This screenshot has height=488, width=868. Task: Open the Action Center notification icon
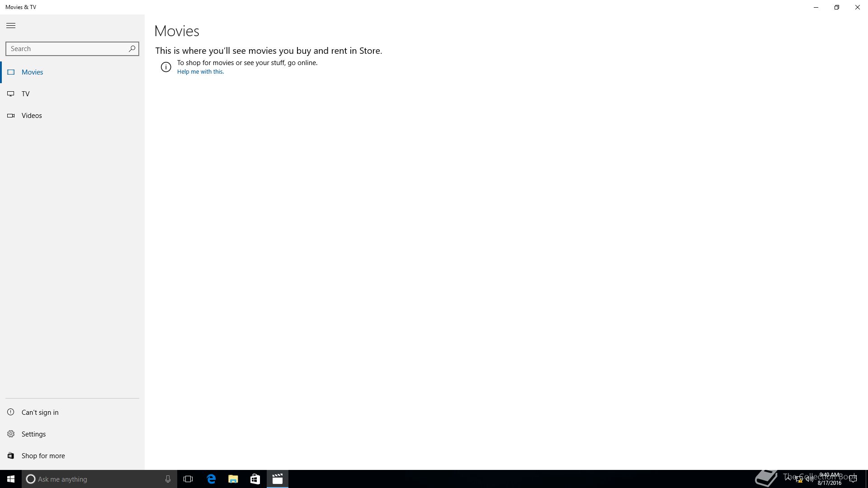(853, 479)
